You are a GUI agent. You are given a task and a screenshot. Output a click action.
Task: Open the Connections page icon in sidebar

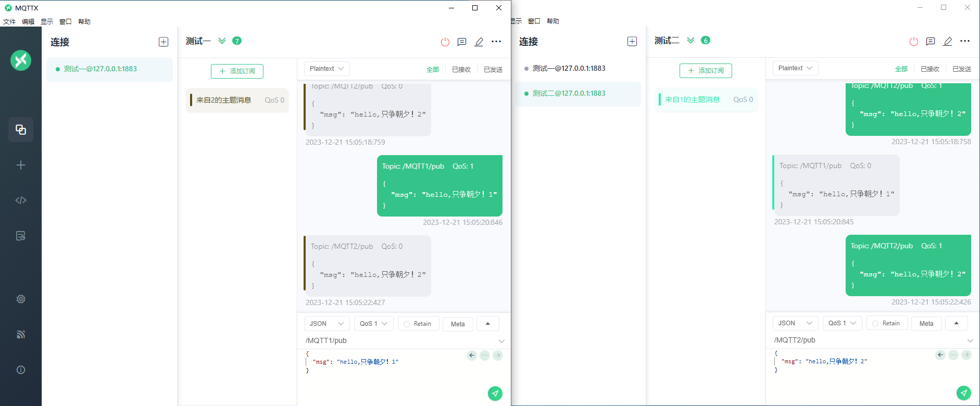point(21,130)
